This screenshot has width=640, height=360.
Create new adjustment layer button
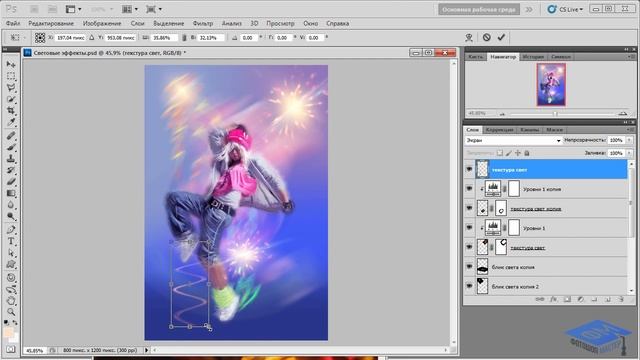[x=580, y=299]
